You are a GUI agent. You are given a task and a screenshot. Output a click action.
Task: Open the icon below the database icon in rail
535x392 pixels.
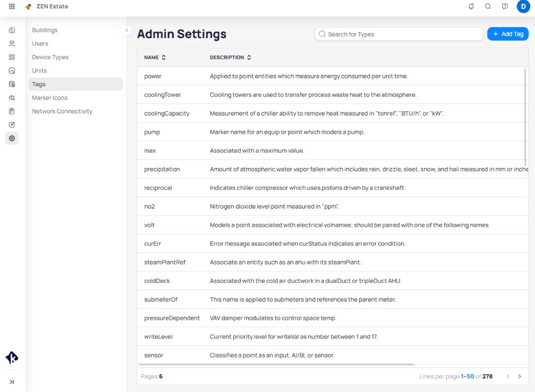coord(12,98)
